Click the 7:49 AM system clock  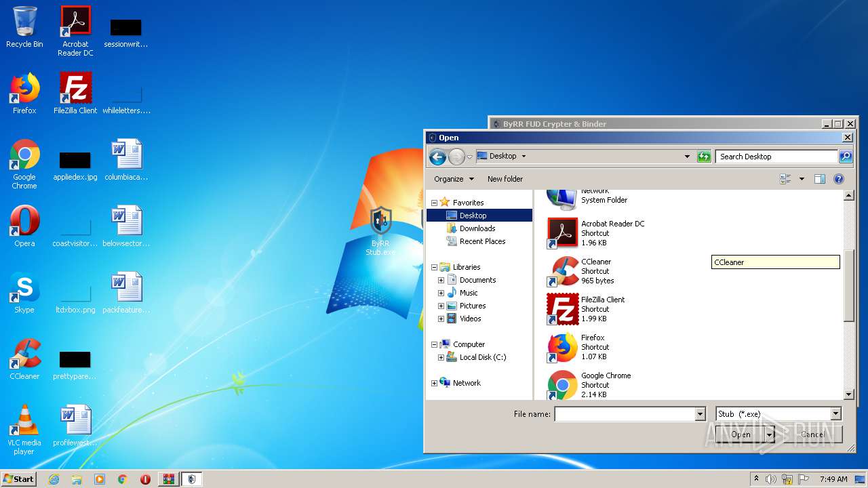833,479
